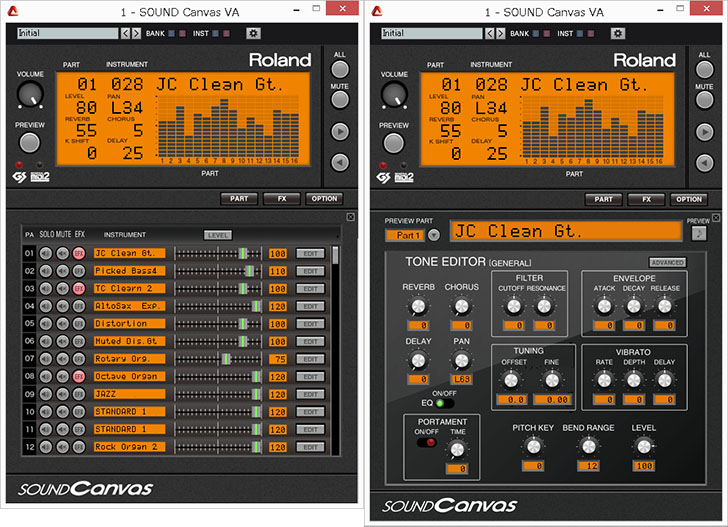Viewport: 728px width, 527px height.
Task: Click the PREVIEW button in left window
Action: (30, 143)
